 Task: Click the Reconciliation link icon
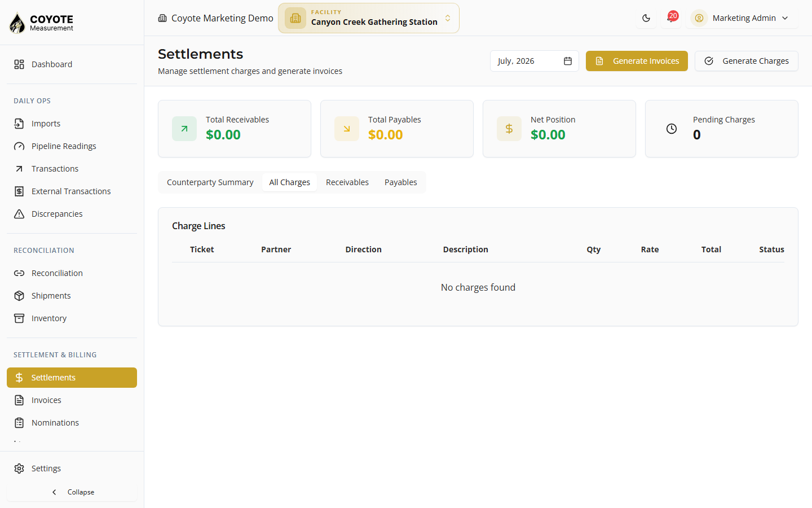tap(19, 273)
